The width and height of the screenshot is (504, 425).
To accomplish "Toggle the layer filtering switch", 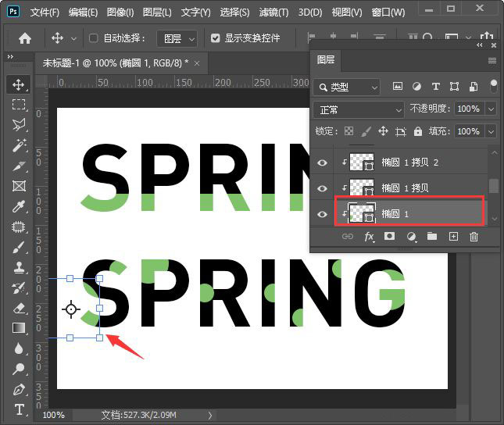I will 494,86.
